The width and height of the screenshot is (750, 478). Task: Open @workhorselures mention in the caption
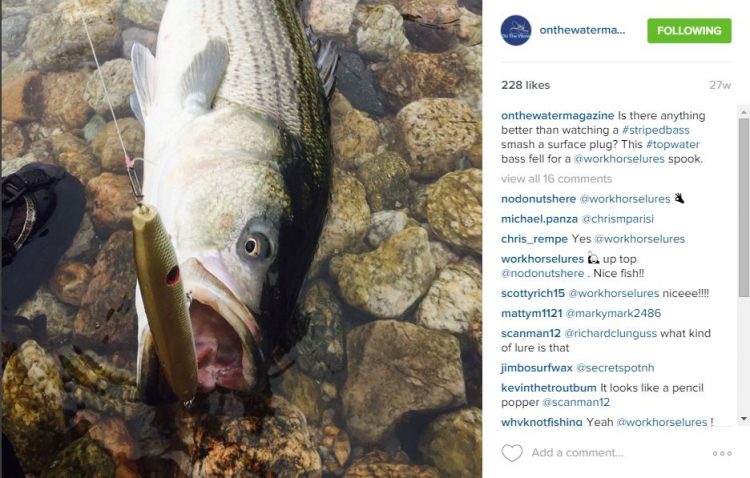click(x=619, y=159)
